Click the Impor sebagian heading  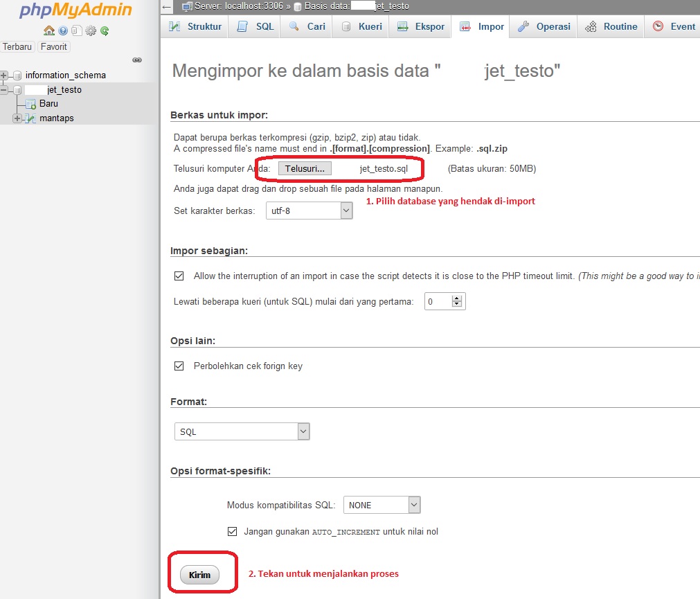[x=209, y=251]
